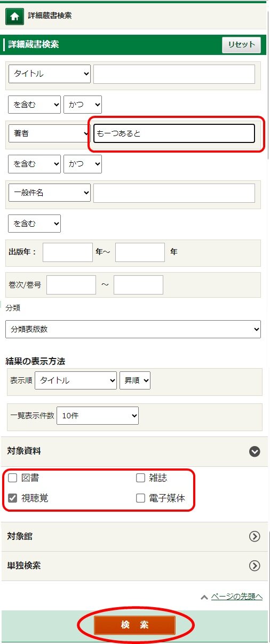Screen dimensions: 270x644
Task: Open the 著者 field type dropdown
Action: point(50,133)
